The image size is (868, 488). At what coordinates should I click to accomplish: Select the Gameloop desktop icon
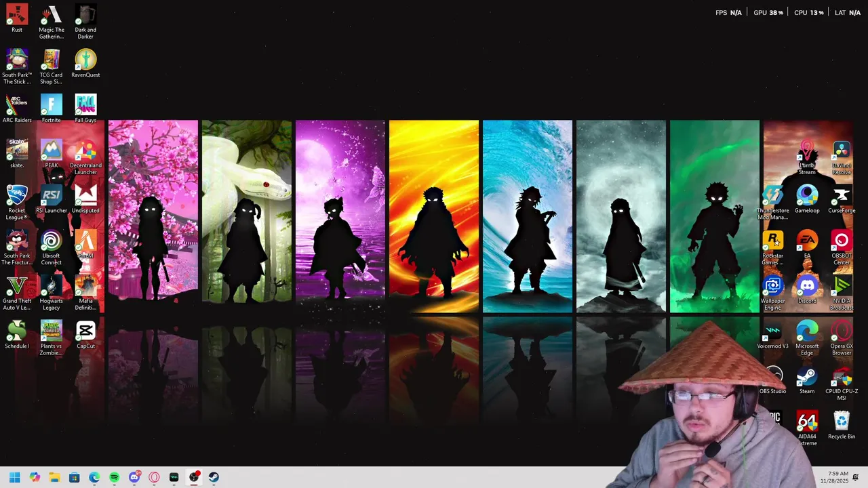tap(807, 199)
